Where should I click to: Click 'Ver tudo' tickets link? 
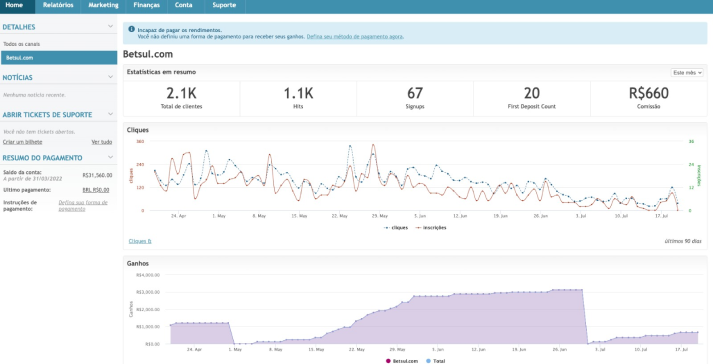pyautogui.click(x=101, y=142)
